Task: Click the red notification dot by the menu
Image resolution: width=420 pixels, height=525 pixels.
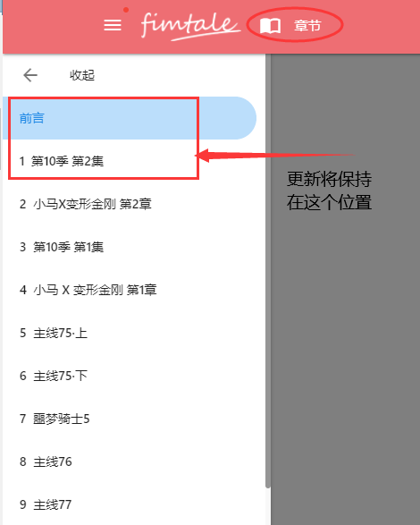Action: pos(126,10)
